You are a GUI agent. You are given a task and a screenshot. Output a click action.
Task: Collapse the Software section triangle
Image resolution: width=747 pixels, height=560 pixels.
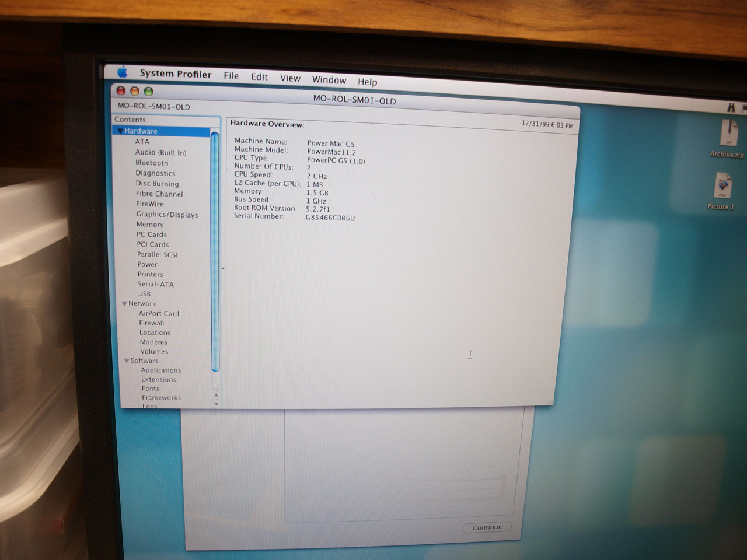click(127, 361)
